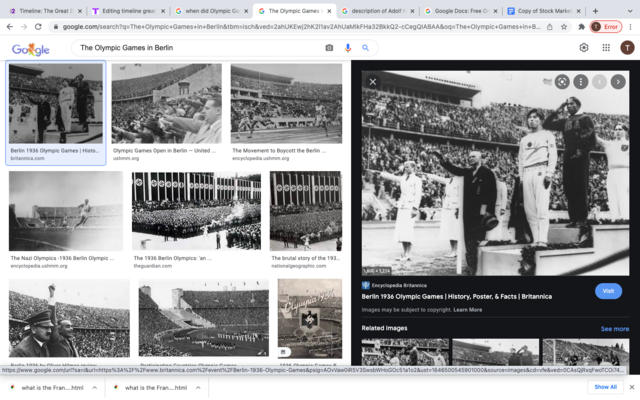The height and width of the screenshot is (400, 640).
Task: Open 'Berlin 1936 Olympic Games | Histo...' thumbnail
Action: tap(56, 103)
